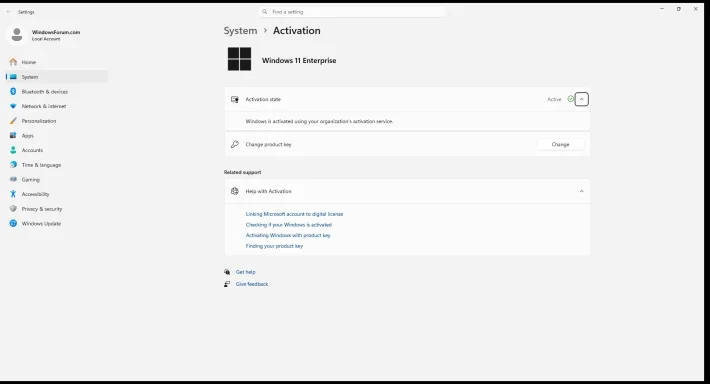Click the System sidebar icon
The image size is (710, 384).
pyautogui.click(x=13, y=77)
